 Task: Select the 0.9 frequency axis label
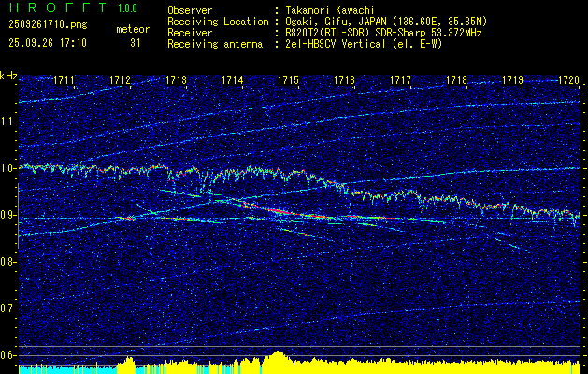click(8, 215)
